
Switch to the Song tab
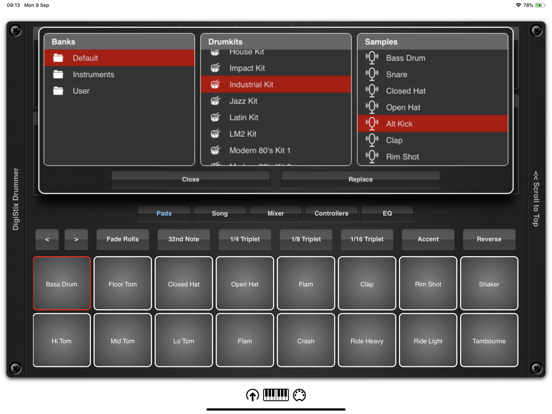220,213
